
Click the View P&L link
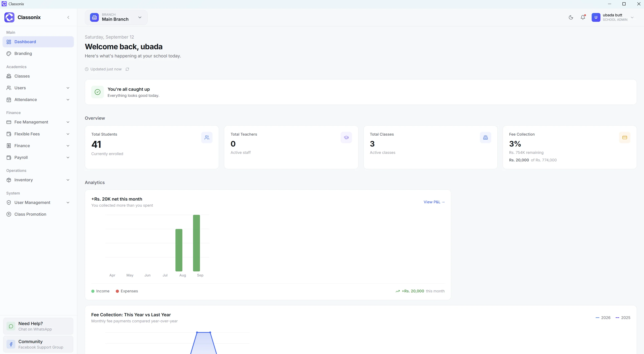[434, 202]
